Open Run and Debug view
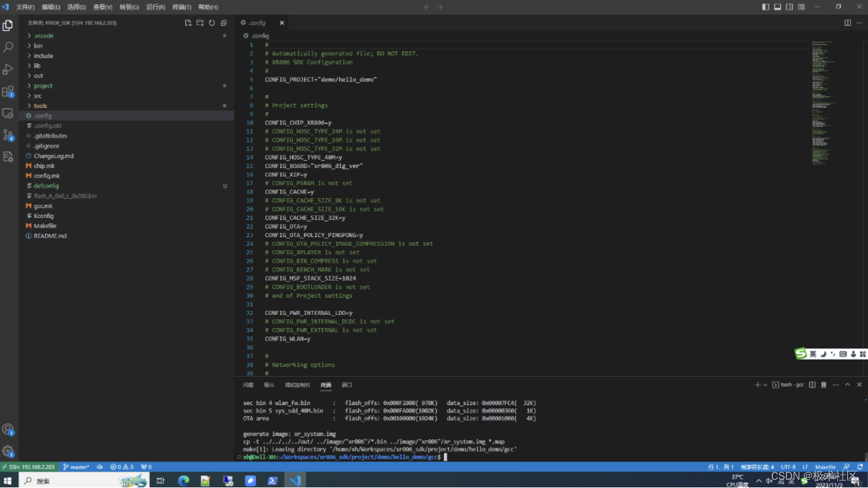 pos(8,69)
